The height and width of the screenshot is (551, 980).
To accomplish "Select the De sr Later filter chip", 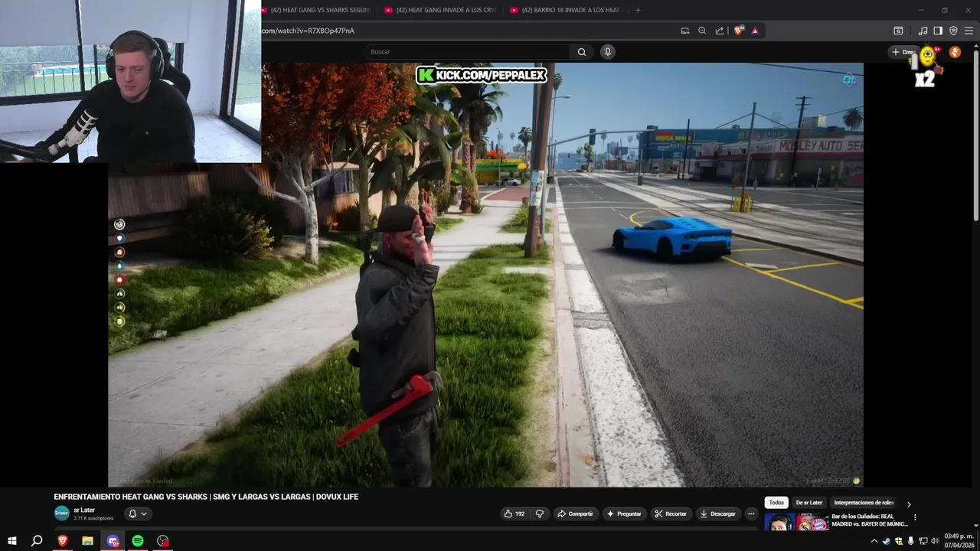I will 808,503.
